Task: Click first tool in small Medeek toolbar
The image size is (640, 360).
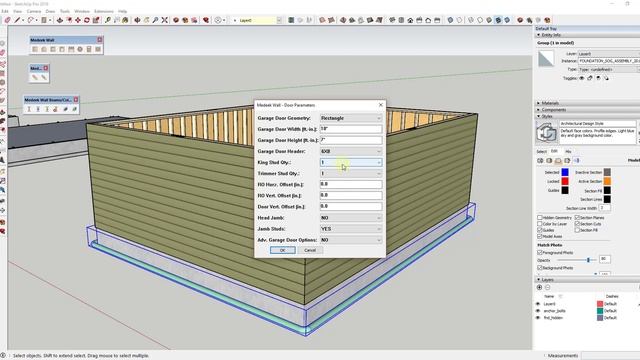Action: tap(36, 77)
